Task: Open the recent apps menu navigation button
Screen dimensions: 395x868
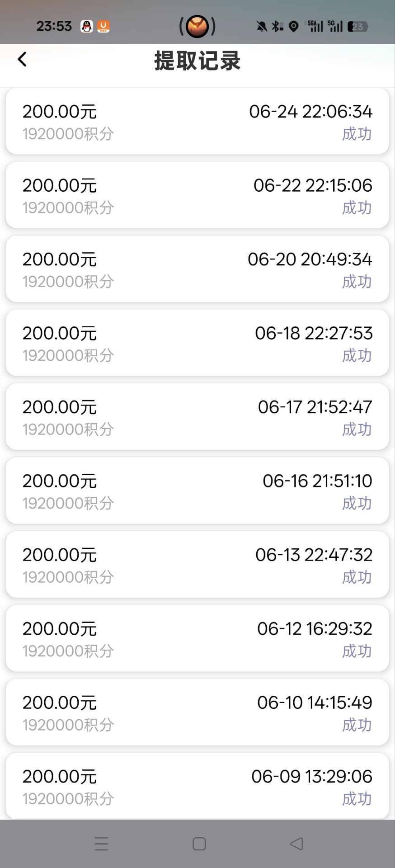Action: (x=101, y=844)
